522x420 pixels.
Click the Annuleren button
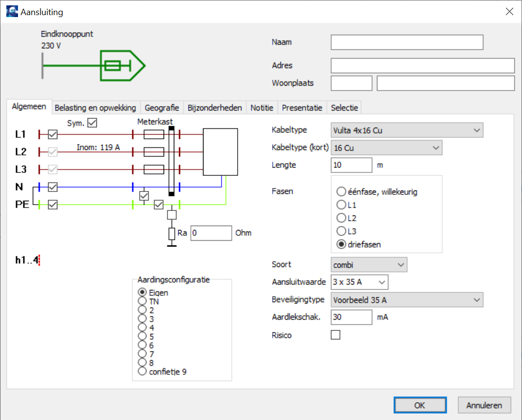484,405
